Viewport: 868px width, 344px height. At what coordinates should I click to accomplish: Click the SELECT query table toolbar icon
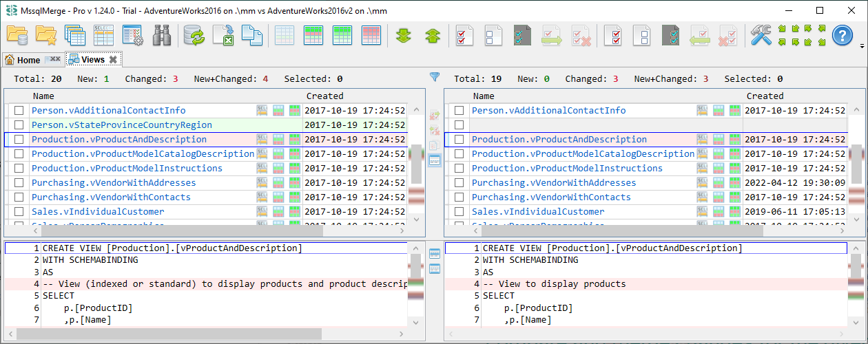click(x=103, y=35)
